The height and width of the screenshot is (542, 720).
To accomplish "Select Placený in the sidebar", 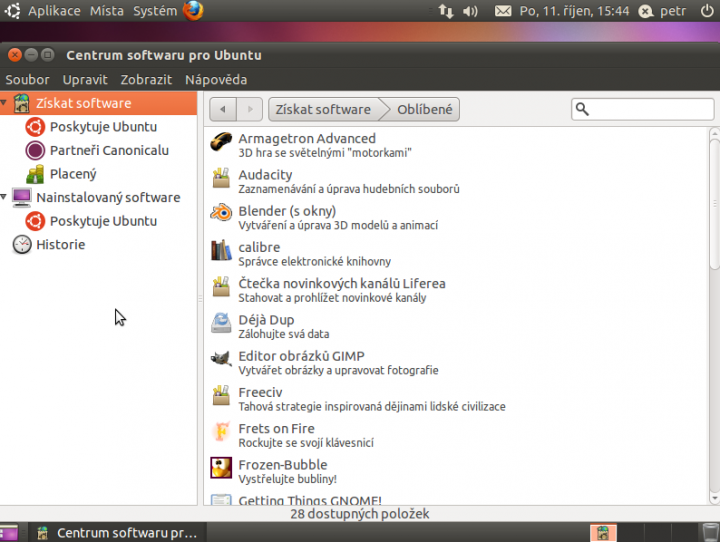I will coord(73,174).
